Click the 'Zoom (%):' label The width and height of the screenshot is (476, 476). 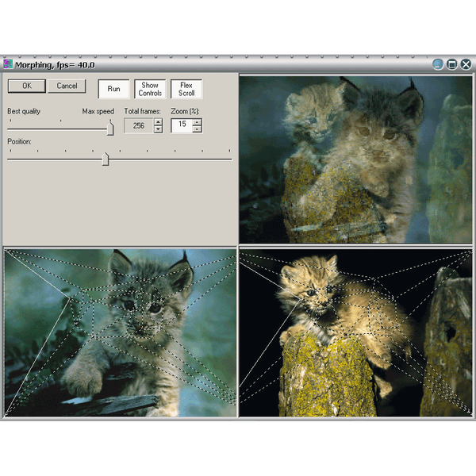[185, 111]
